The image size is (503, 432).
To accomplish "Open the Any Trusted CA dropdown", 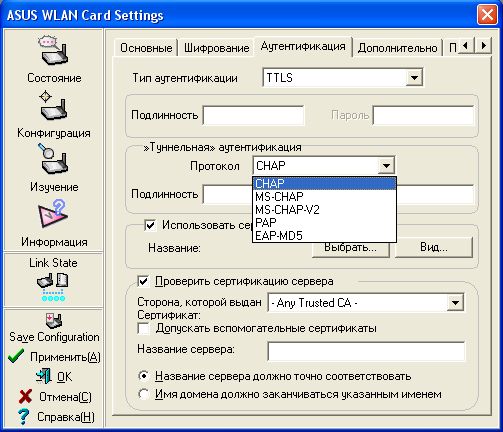I will [455, 303].
